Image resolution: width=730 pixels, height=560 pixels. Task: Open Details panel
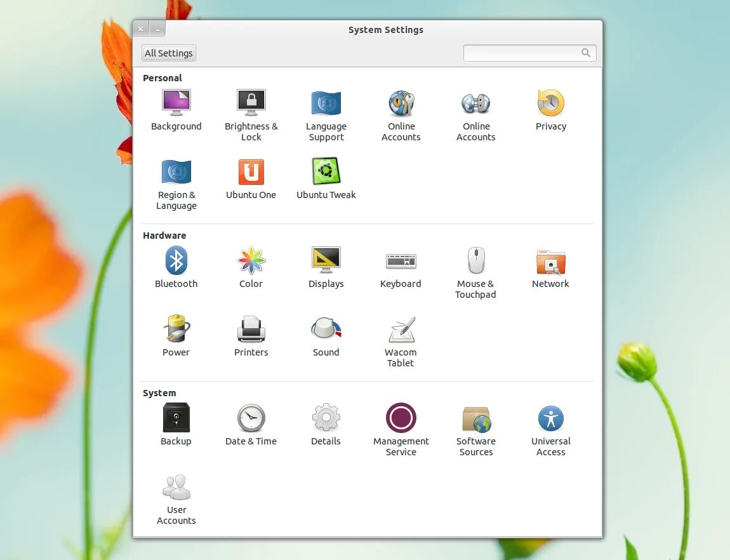coord(326,418)
